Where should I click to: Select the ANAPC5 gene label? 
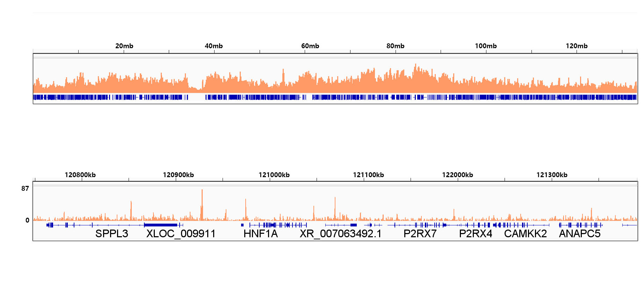point(579,233)
